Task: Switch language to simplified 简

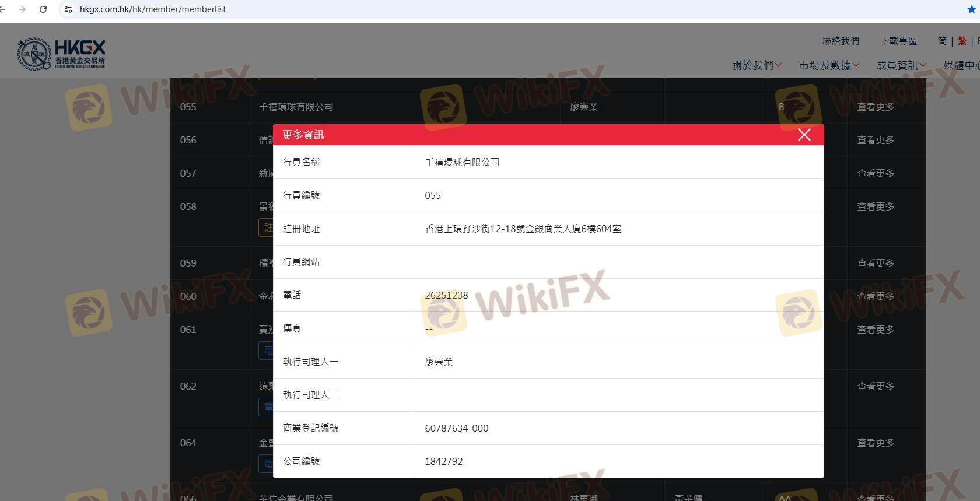Action: click(x=942, y=41)
